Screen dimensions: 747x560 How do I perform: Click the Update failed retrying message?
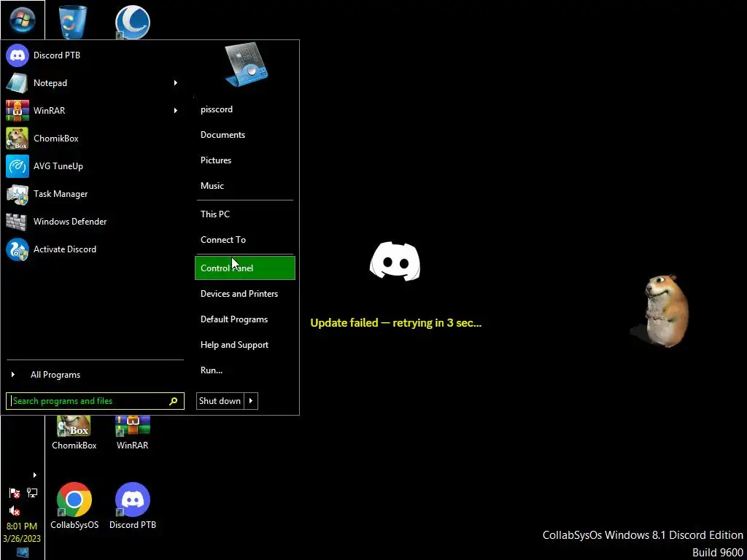click(396, 323)
